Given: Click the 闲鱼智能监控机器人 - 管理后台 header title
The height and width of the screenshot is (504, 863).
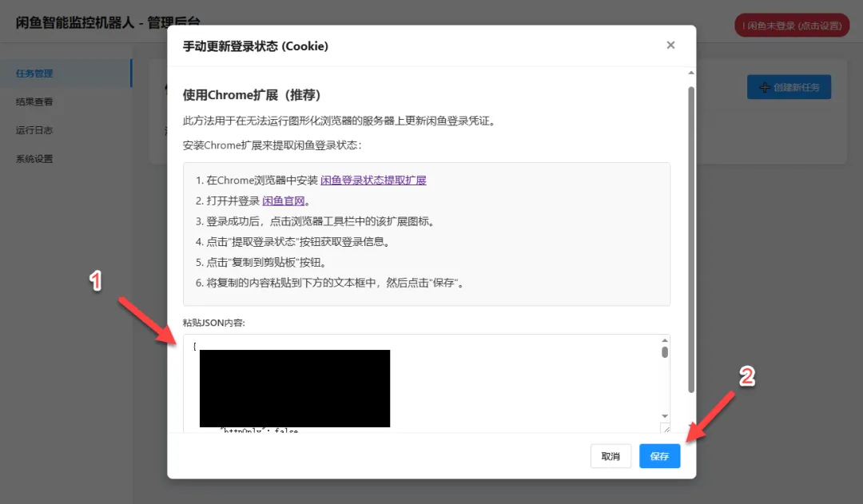Looking at the screenshot, I should (x=107, y=23).
